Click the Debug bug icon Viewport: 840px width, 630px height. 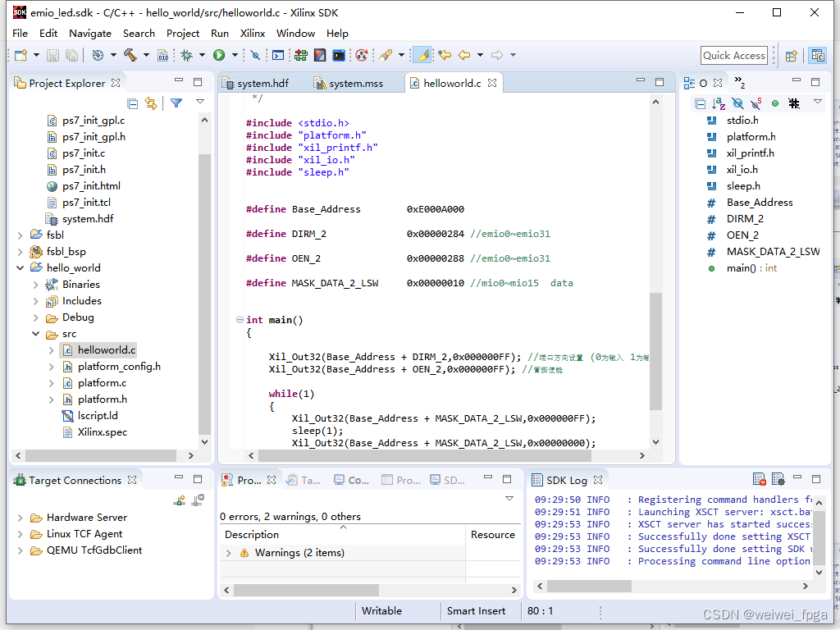click(x=186, y=55)
